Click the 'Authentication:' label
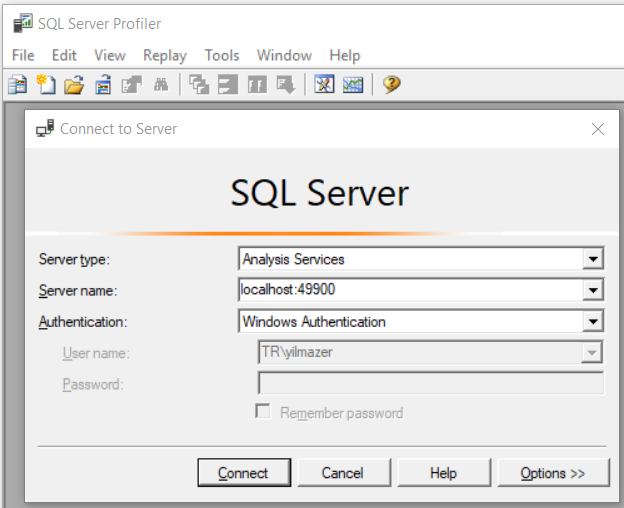The width and height of the screenshot is (624, 508). coord(83,321)
